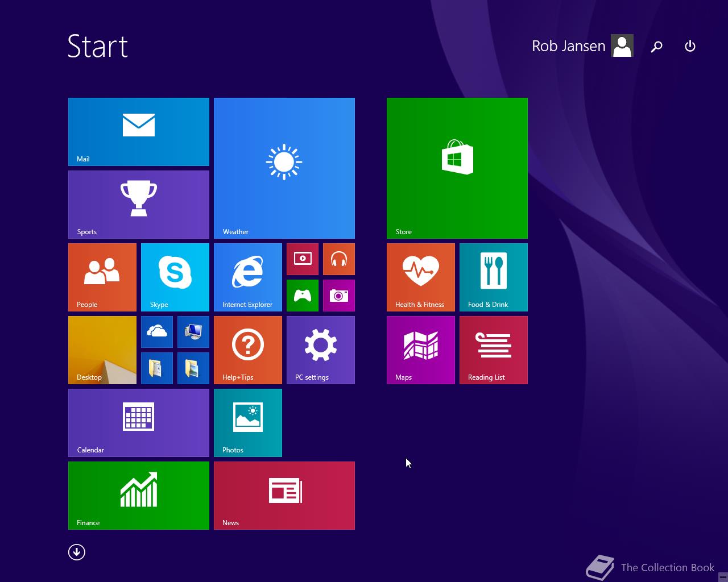Open the small Games controller tile
728x582 pixels.
[x=303, y=296]
